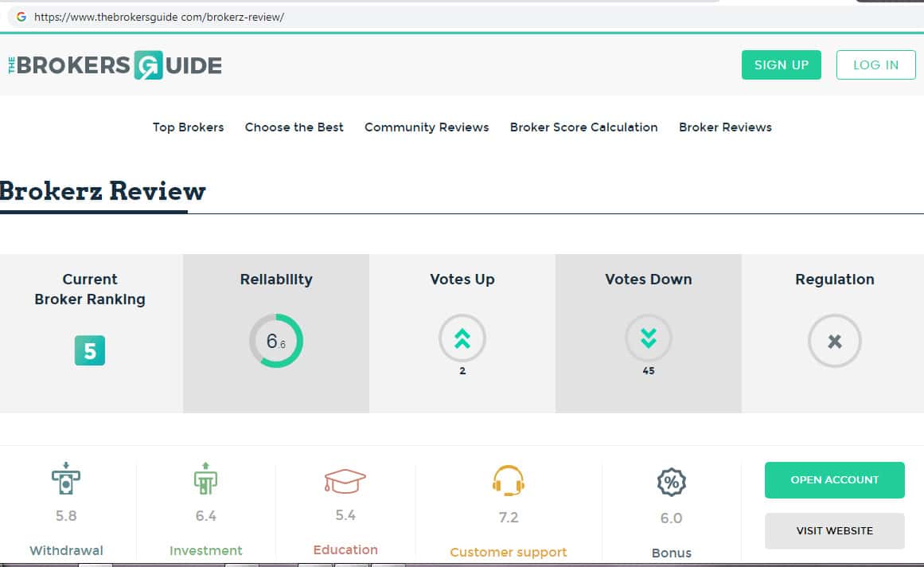This screenshot has width=924, height=567.
Task: Select Broker Score Calculation menu item
Action: click(x=584, y=127)
